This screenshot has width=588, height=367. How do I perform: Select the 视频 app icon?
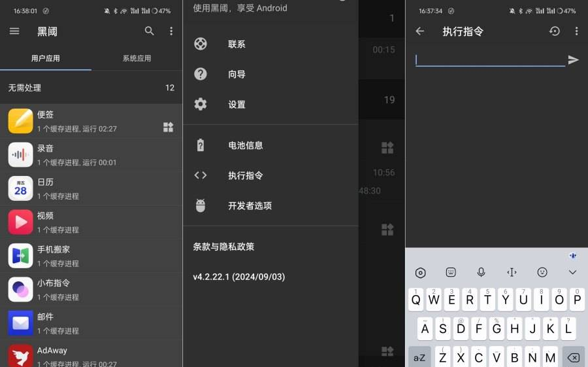tap(21, 222)
